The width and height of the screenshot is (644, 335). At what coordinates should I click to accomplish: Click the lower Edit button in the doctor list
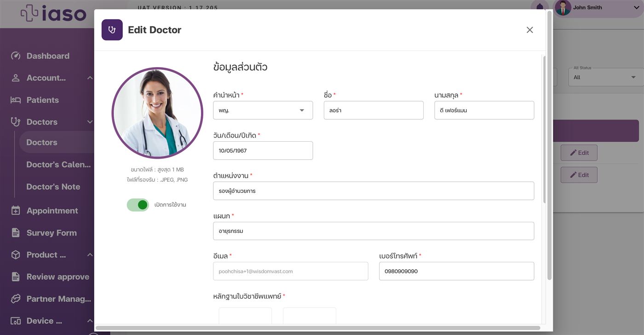tap(579, 175)
